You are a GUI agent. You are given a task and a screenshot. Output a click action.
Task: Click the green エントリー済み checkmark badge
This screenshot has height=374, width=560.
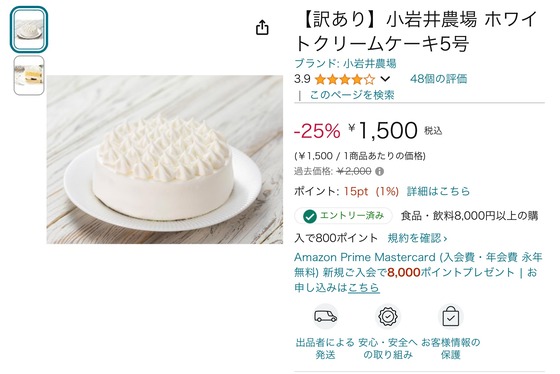click(x=343, y=216)
